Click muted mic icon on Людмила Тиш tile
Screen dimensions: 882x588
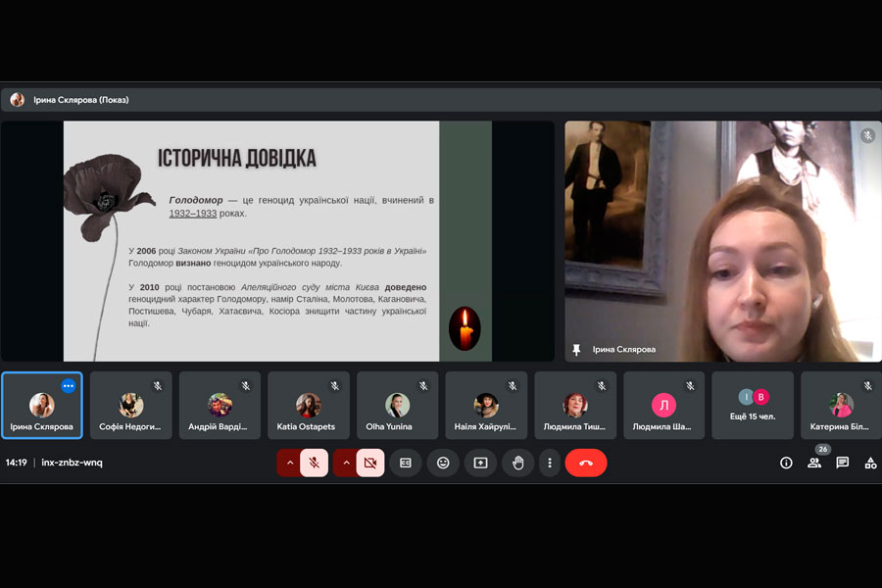pos(602,386)
